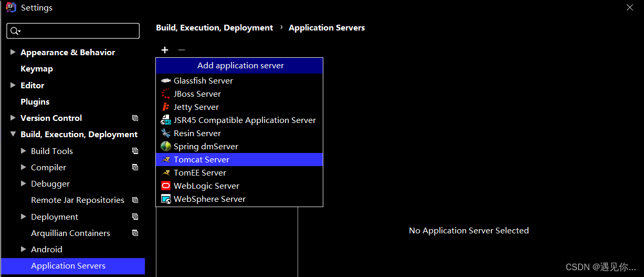The width and height of the screenshot is (644, 277).
Task: Expand the Deployment node arrow
Action: coord(23,217)
